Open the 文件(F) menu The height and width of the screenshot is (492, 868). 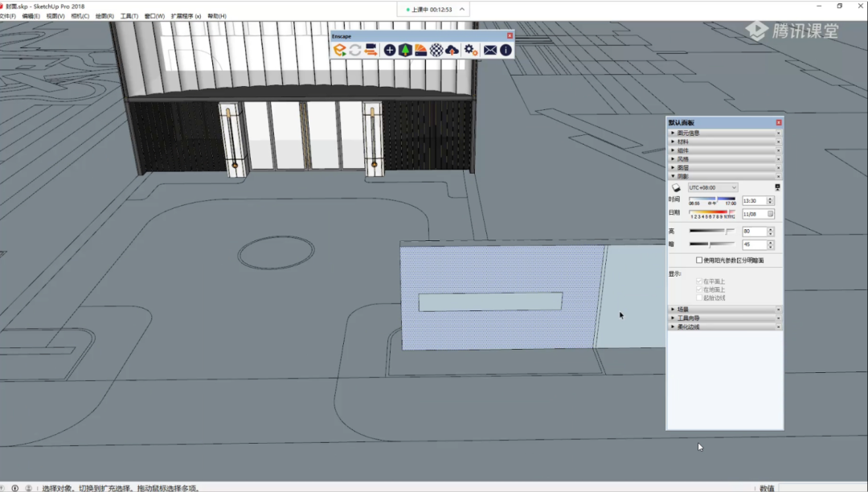[x=8, y=16]
